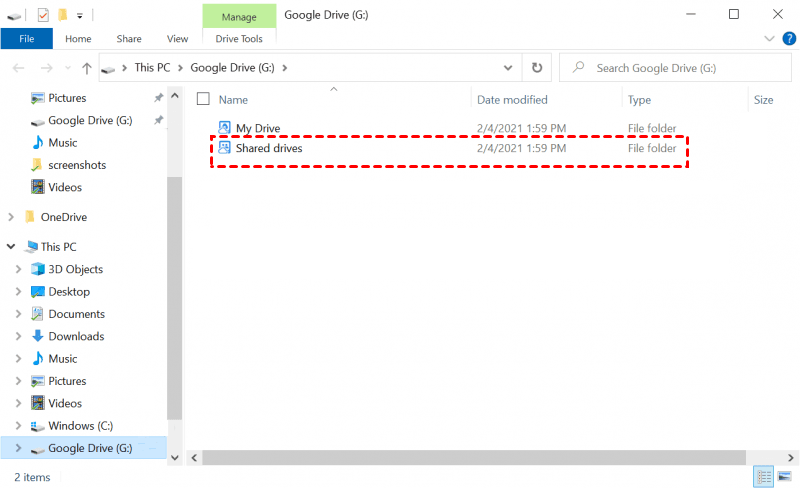Go up one level with the Up arrow
Screen dimensions: 800x488
pyautogui.click(x=87, y=68)
